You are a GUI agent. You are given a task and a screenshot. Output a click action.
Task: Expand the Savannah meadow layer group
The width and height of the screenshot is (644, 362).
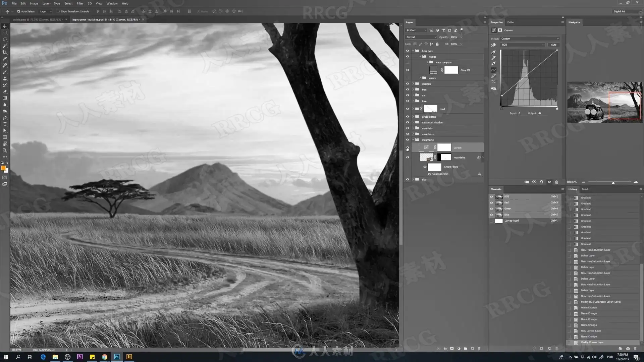tap(413, 123)
